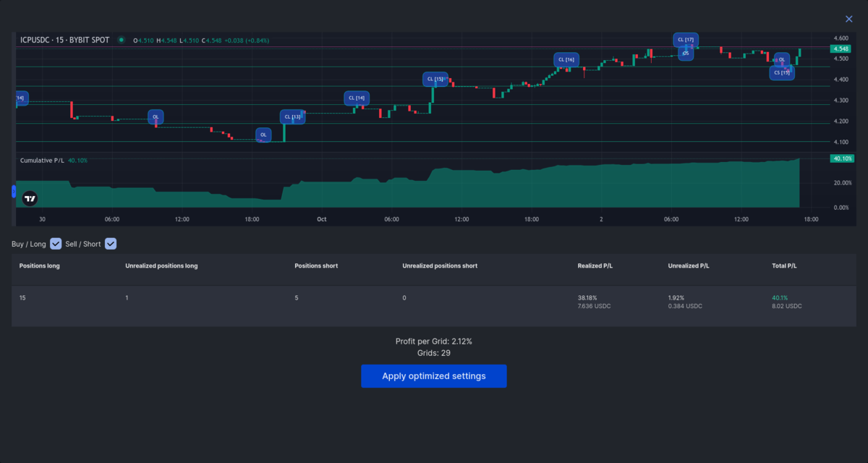Click the green data status dot near ICPUSDC
The width and height of the screenshot is (868, 463).
click(x=122, y=41)
